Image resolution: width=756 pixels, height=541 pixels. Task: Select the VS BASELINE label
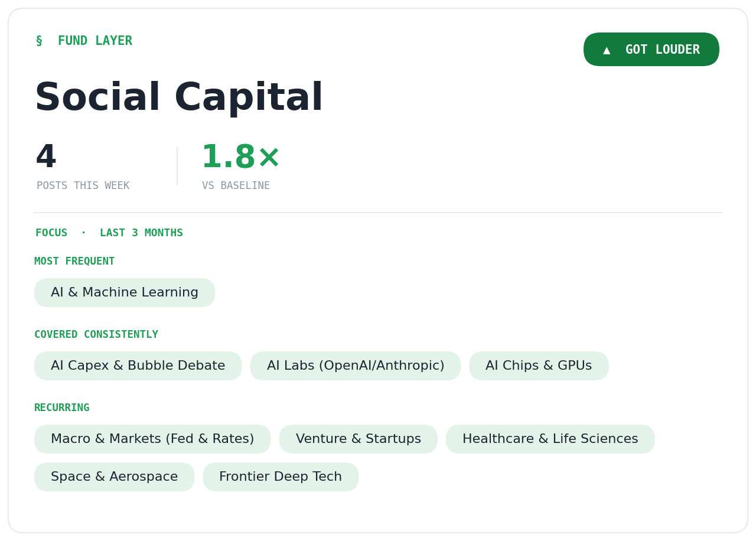pyautogui.click(x=236, y=186)
